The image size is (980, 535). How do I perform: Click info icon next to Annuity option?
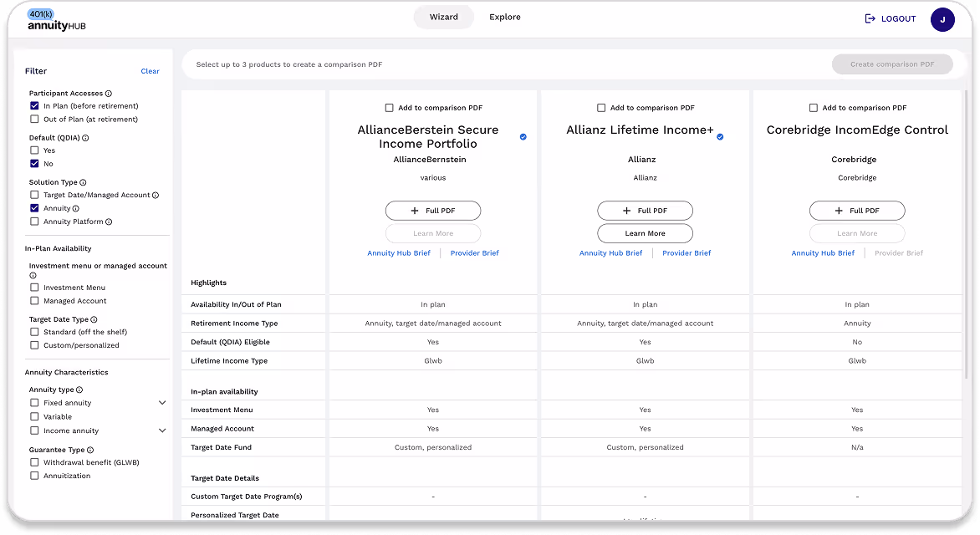(76, 209)
